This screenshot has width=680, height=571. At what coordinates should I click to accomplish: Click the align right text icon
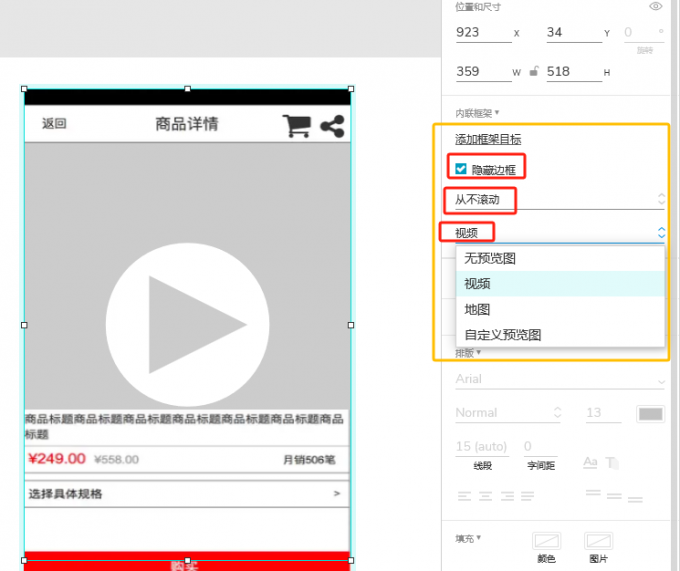[507, 496]
